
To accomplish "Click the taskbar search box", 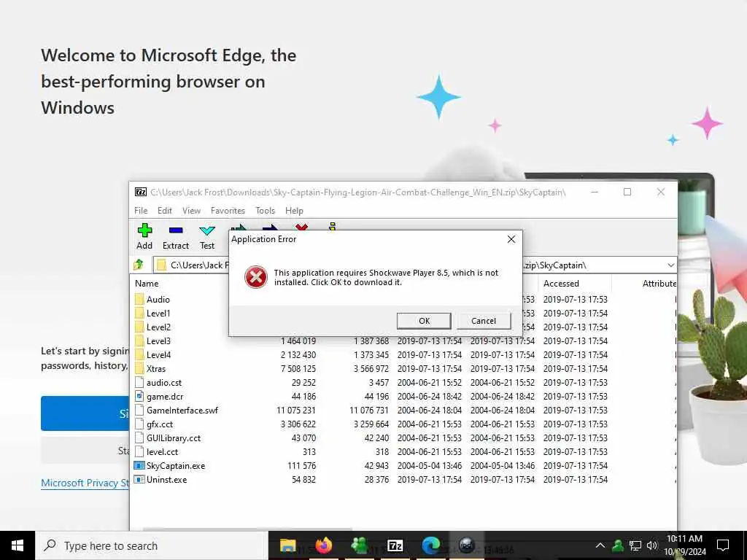I will point(152,545).
